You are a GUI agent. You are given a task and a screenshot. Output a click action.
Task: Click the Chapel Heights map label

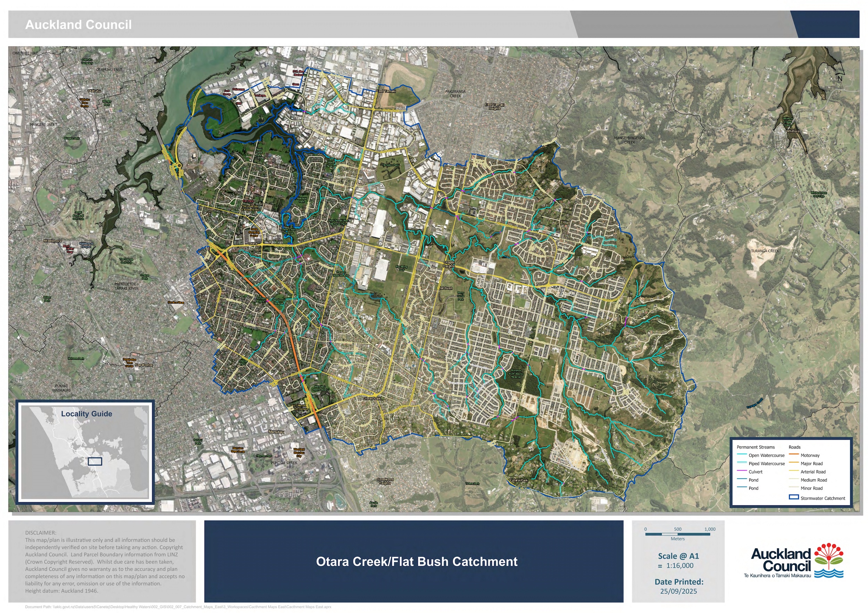[x=449, y=264]
